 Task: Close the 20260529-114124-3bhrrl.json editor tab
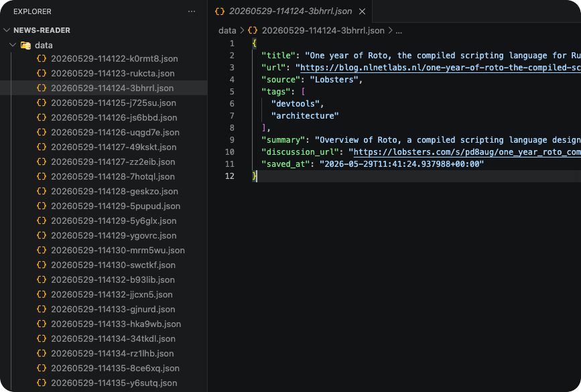click(x=362, y=11)
